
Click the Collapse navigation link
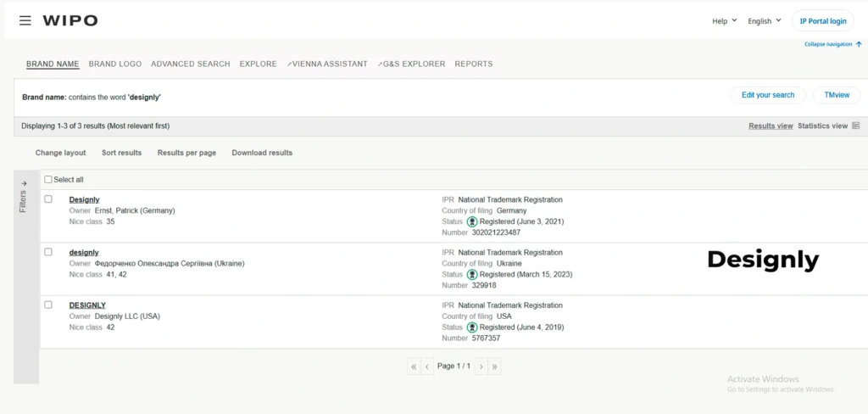(x=828, y=44)
